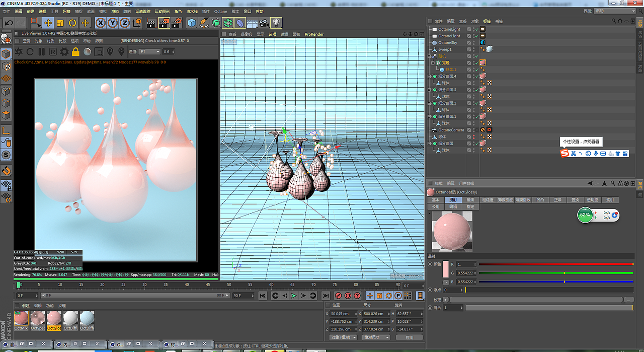Open the deformer icon in the toolbar
Viewport: 644px width, 352px height.
point(240,23)
